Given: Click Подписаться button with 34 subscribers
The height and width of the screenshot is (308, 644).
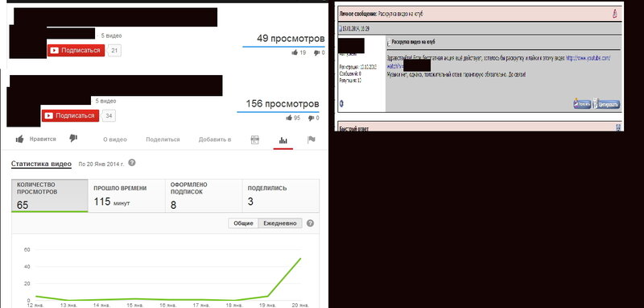Looking at the screenshot, I should [70, 116].
